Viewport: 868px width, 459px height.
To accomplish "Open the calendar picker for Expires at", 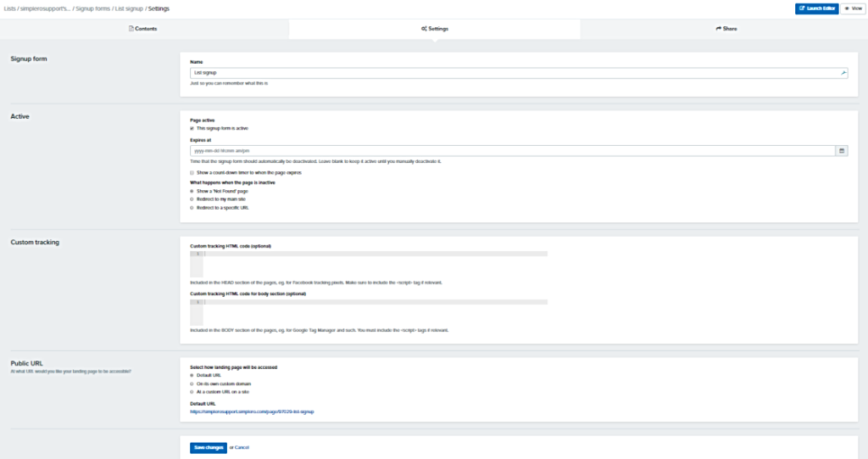I will (842, 151).
